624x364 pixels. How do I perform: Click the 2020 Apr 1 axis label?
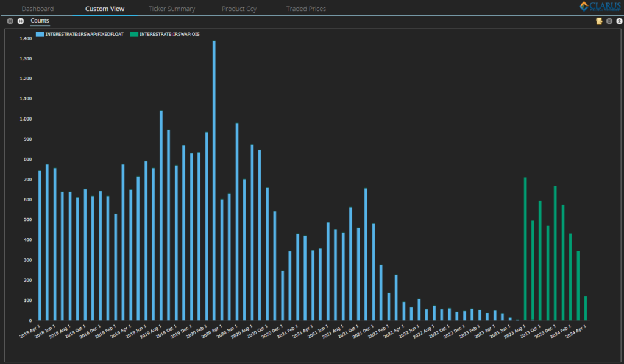(211, 331)
